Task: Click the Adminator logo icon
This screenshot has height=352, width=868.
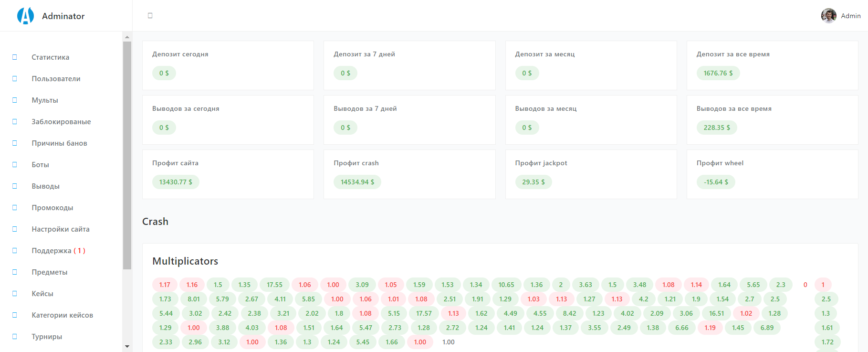Action: pyautogui.click(x=25, y=16)
